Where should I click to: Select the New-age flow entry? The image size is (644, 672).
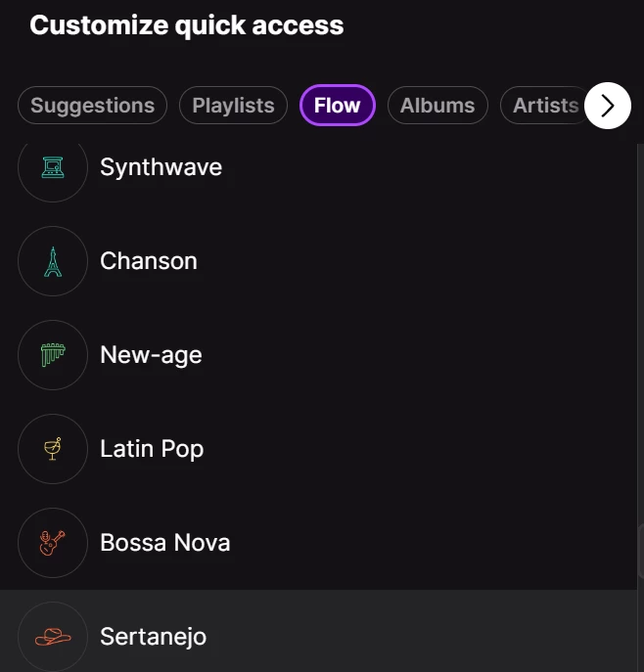coord(151,355)
